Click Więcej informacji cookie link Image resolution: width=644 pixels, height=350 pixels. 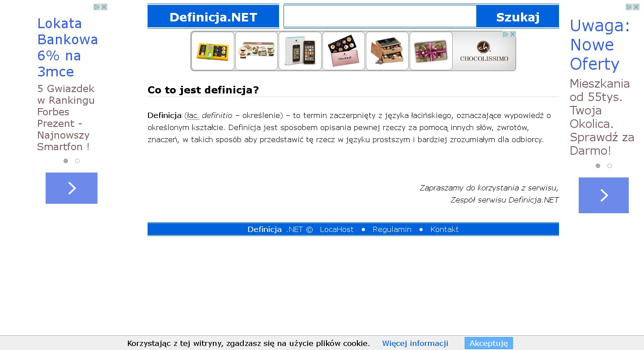coord(415,343)
